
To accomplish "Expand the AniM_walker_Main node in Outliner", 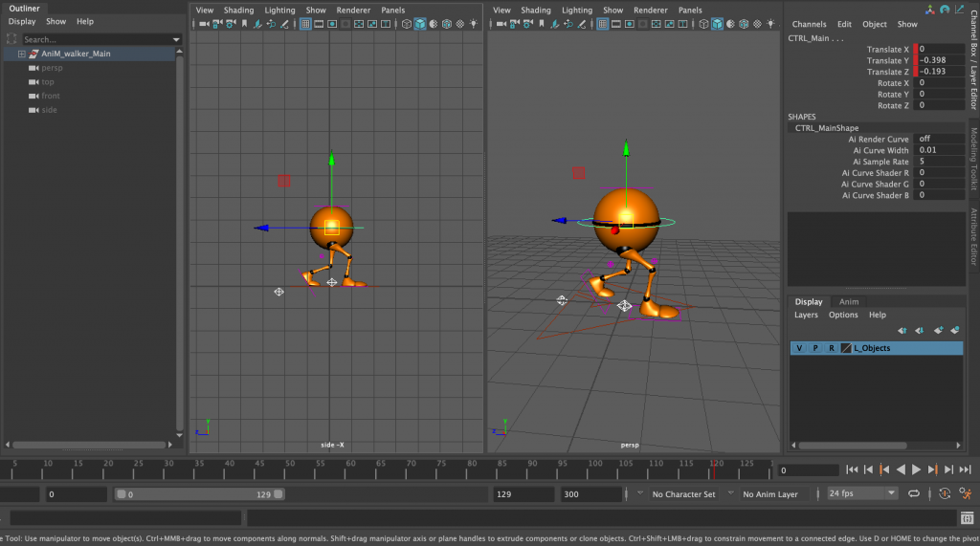I will 21,54.
